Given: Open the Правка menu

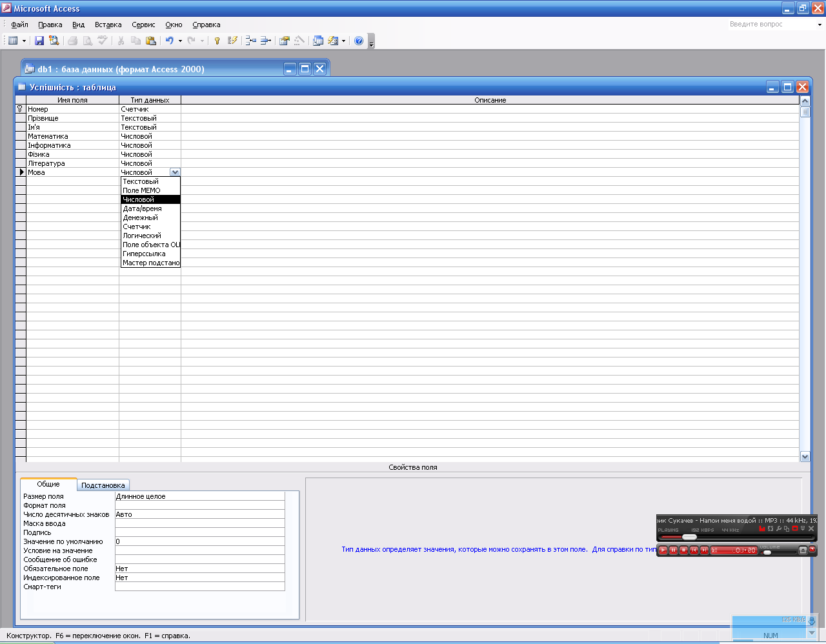Looking at the screenshot, I should pyautogui.click(x=50, y=25).
